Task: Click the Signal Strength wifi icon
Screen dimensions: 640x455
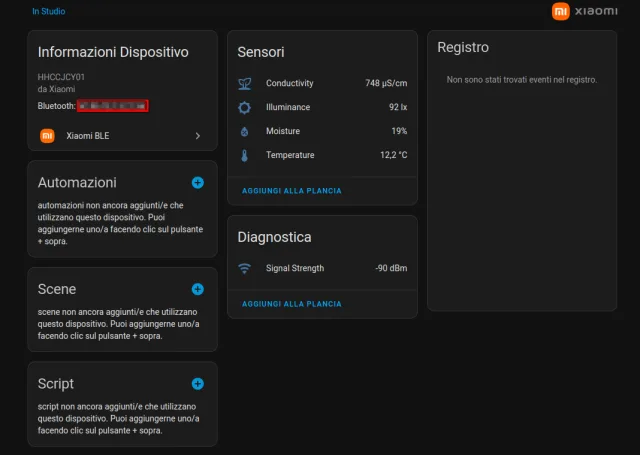Action: (245, 268)
